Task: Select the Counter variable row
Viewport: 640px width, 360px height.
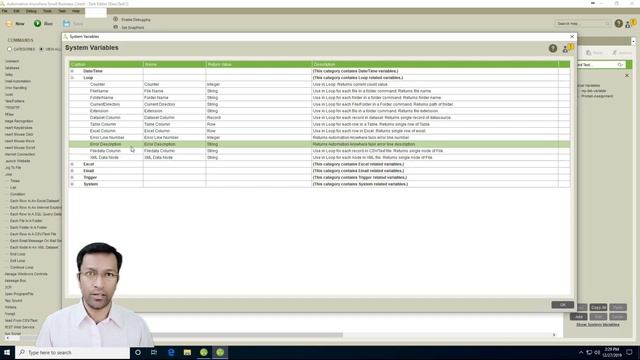Action: pyautogui.click(x=319, y=84)
